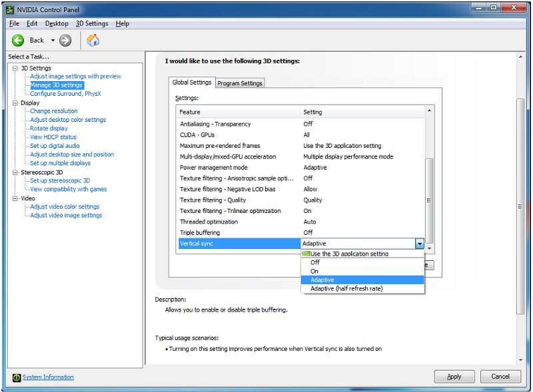Switch to the Program Settings tab
533x392 pixels.
pos(240,83)
